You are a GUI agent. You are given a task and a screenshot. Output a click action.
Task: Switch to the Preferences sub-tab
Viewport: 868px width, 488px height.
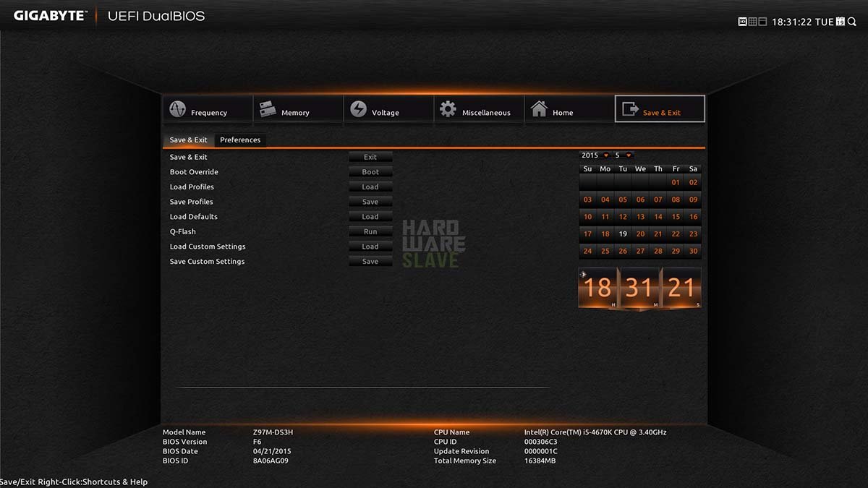pos(240,140)
